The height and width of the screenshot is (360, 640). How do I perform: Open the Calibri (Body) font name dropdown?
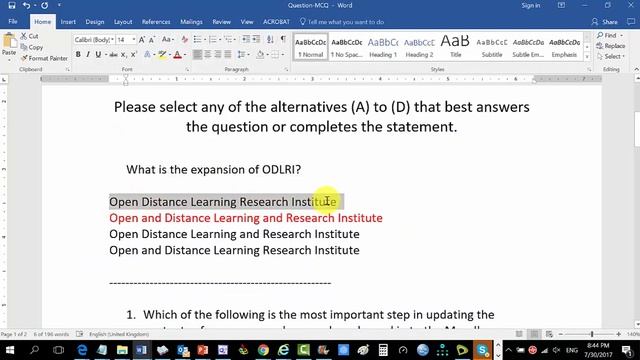point(112,40)
